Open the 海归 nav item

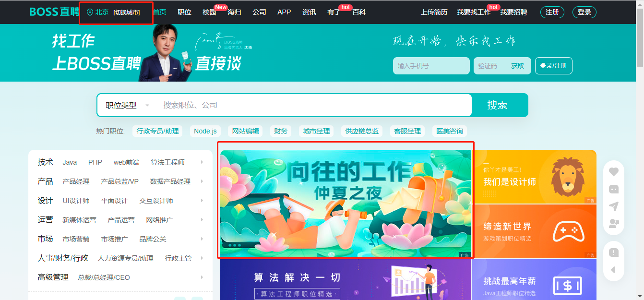click(x=234, y=12)
